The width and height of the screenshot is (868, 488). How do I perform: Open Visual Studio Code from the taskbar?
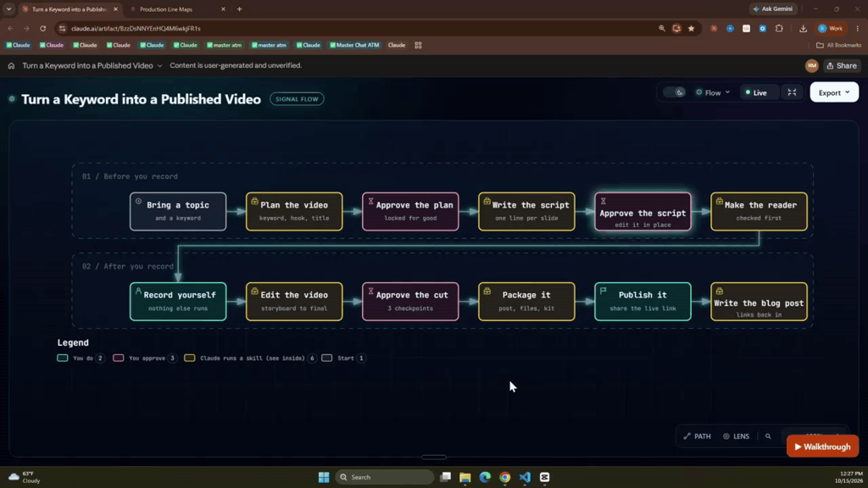[525, 477]
